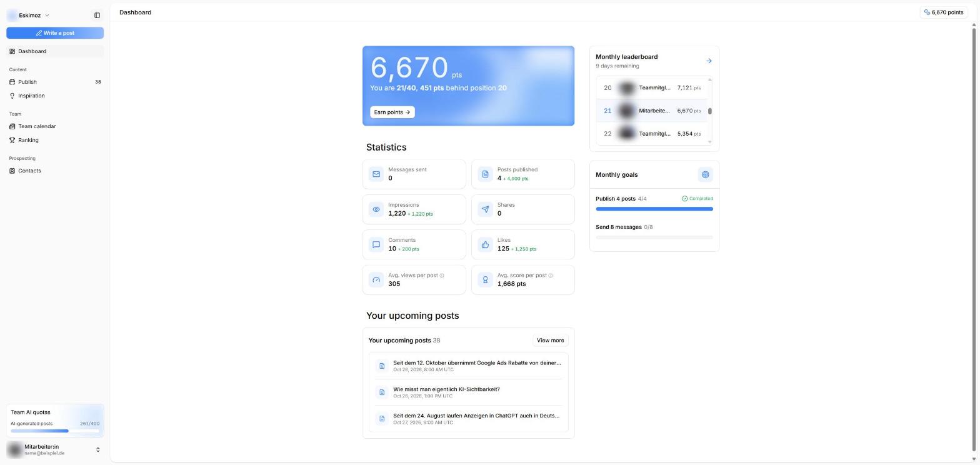The height and width of the screenshot is (465, 980).
Task: Click the AI-generated posts quota bar
Action: coord(55,431)
